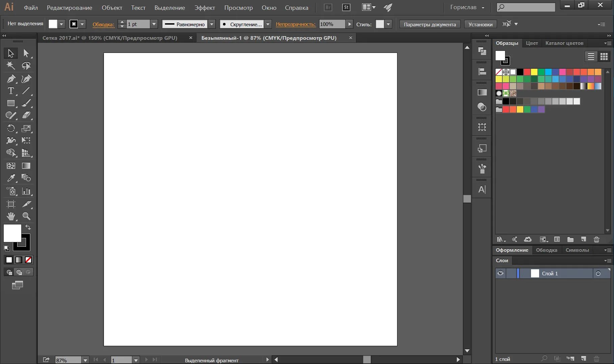Open Обводка stroke panel link
This screenshot has height=364, width=614.
(104, 24)
